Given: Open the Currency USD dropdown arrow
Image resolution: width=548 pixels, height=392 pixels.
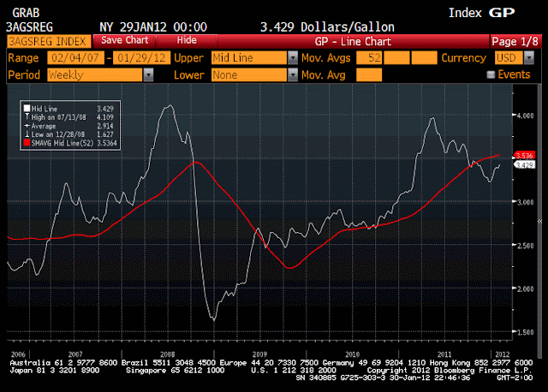Looking at the screenshot, I should pos(529,58).
